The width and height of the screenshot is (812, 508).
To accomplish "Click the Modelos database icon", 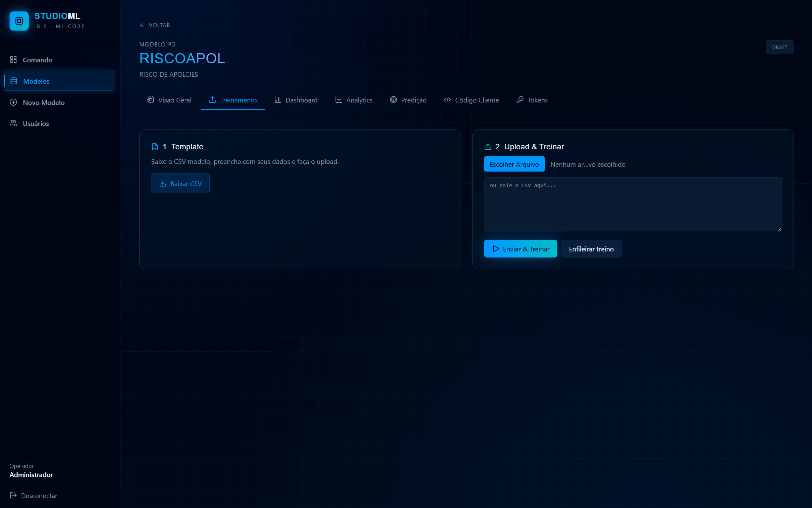I will [14, 81].
